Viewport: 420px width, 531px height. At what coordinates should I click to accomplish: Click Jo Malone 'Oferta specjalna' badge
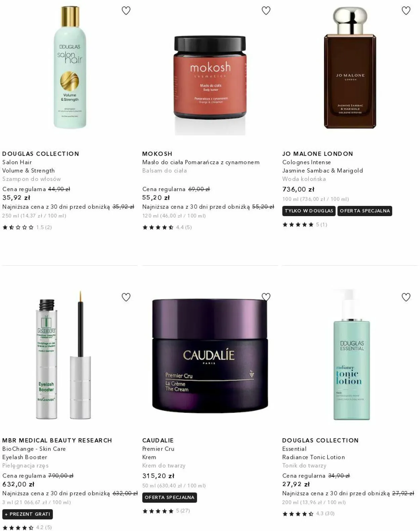(x=365, y=211)
